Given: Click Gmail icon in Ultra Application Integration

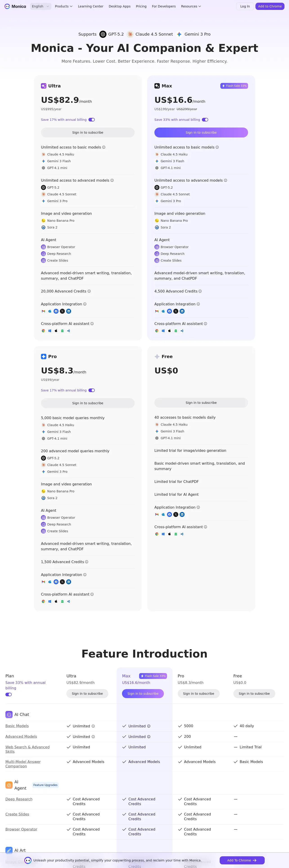Looking at the screenshot, I should click(x=43, y=311).
